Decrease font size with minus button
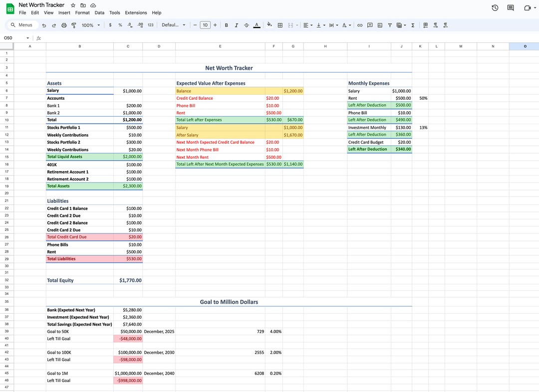 pyautogui.click(x=195, y=25)
